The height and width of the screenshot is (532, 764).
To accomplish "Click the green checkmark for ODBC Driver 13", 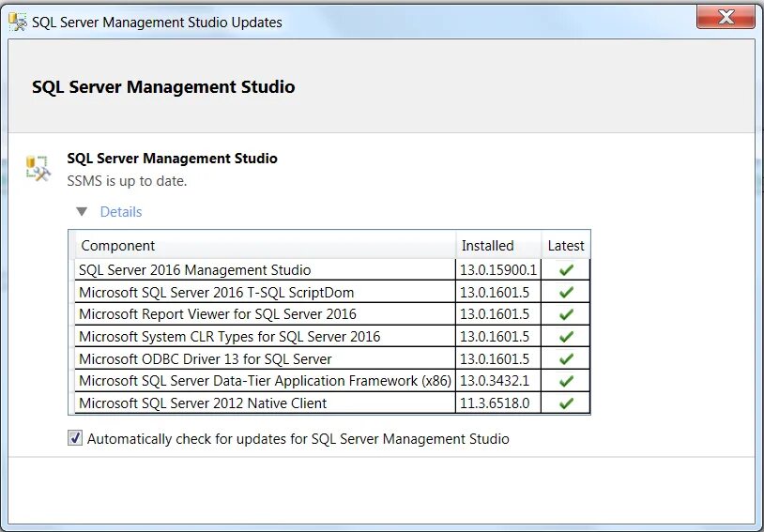I will point(566,358).
